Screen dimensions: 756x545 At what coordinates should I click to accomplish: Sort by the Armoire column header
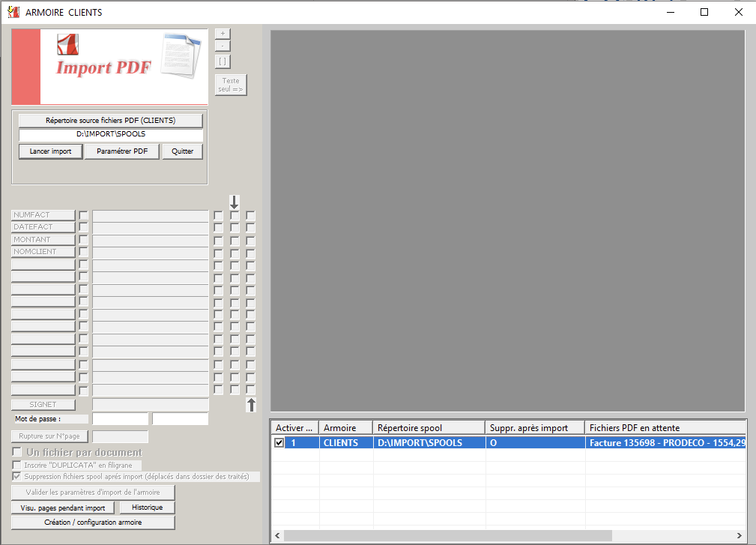click(x=345, y=427)
